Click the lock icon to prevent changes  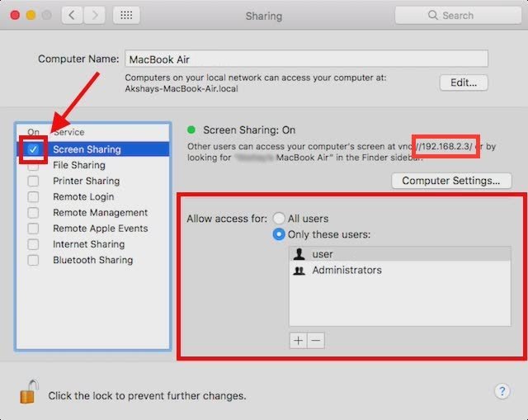(29, 394)
